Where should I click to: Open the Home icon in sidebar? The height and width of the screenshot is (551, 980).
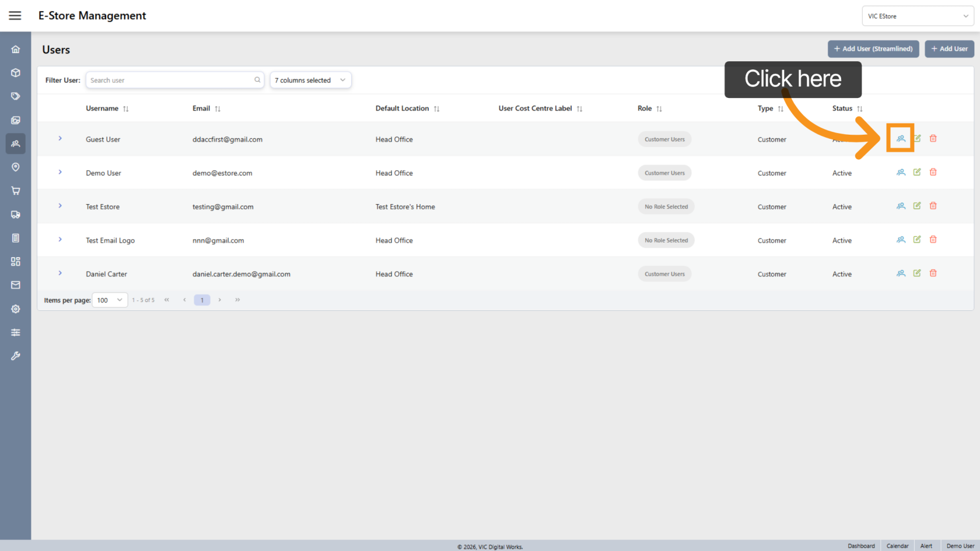tap(15, 49)
